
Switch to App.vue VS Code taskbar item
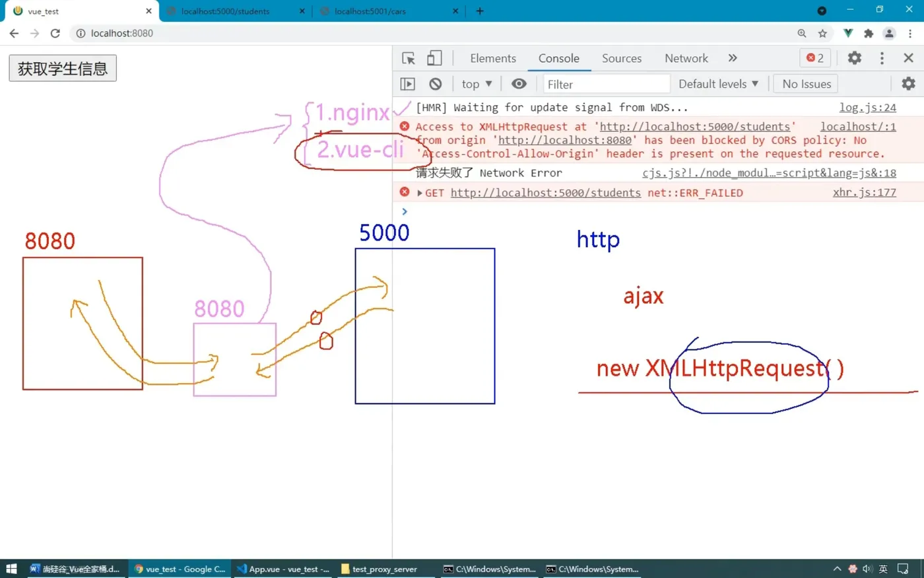283,569
